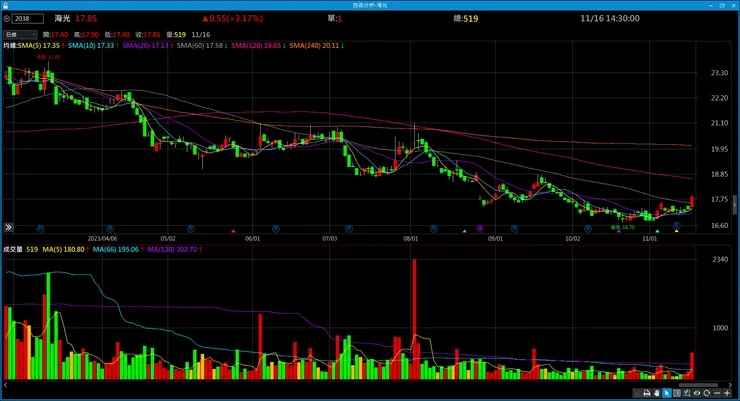Open the chart axis settings icon
This screenshot has height=401, width=740.
[687, 393]
